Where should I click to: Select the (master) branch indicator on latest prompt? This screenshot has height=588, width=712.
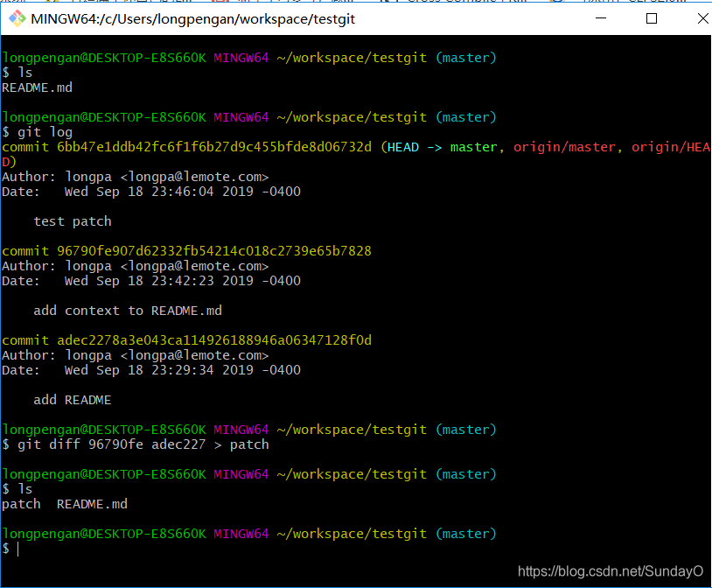[x=465, y=534]
